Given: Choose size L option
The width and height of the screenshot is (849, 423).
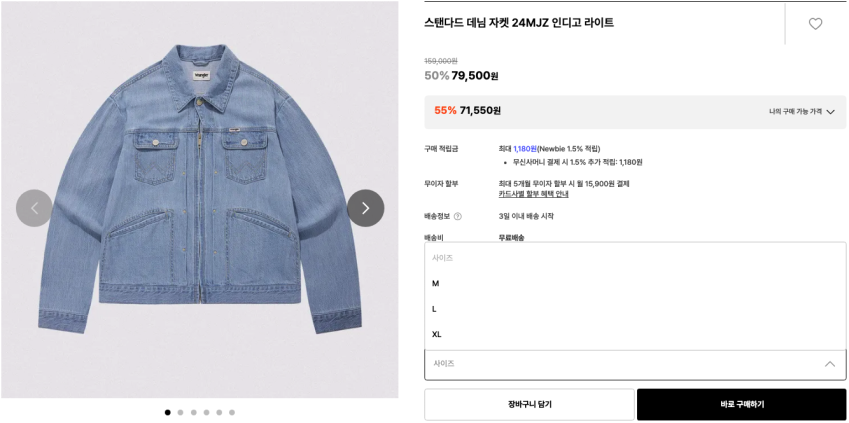Looking at the screenshot, I should tap(435, 309).
